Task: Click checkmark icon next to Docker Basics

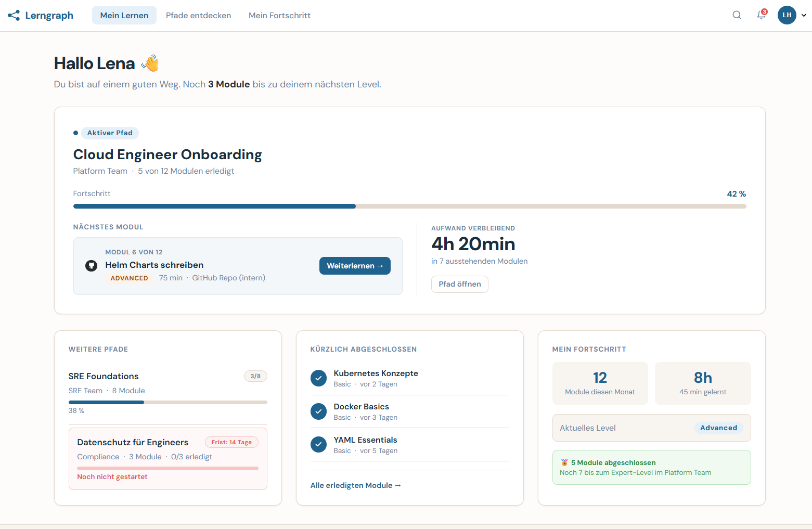Action: pos(318,411)
